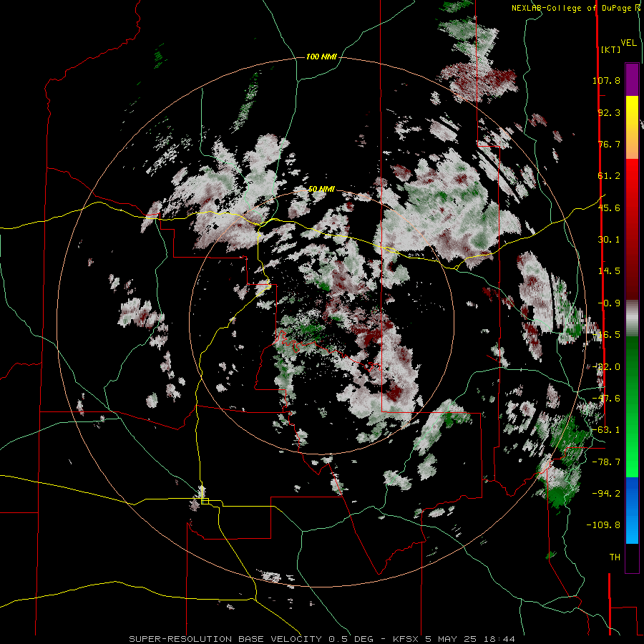Select the -78.7 legend value
The height and width of the screenshot is (644, 644).
pos(606,462)
